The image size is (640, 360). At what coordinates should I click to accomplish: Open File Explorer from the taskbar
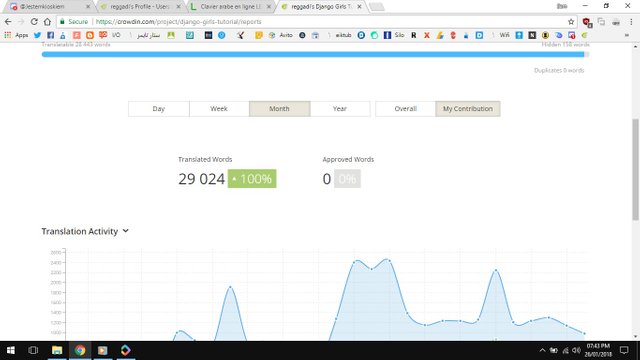coord(57,350)
